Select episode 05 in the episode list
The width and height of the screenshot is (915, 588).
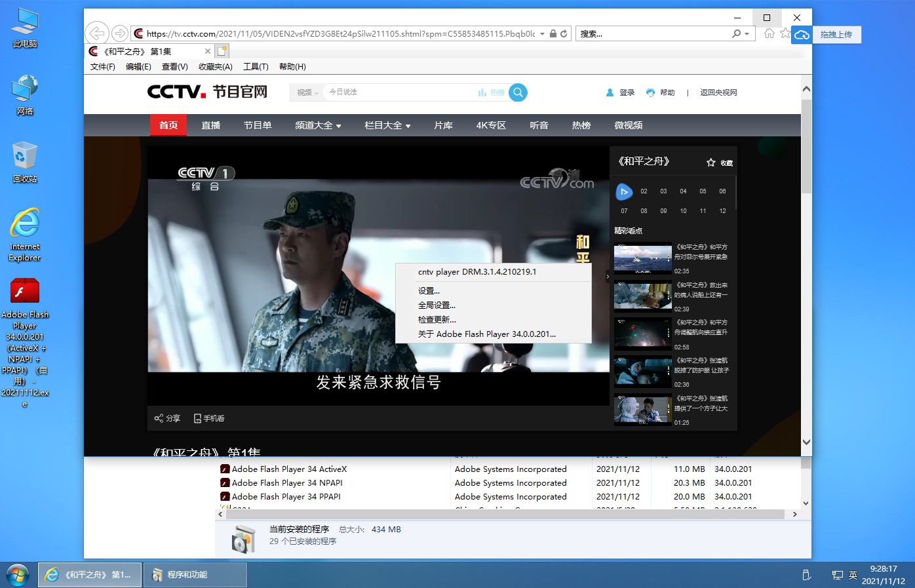(x=703, y=191)
